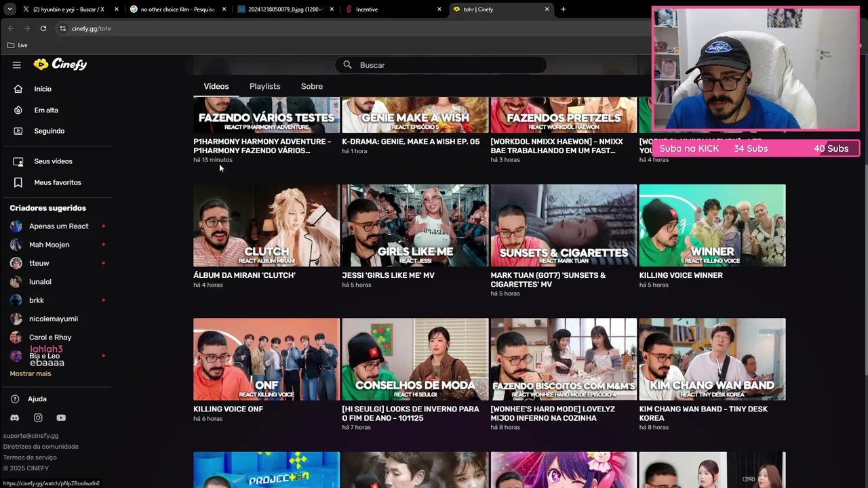Open the CONSELHOS DE MODA thumbnail
This screenshot has width=868, height=488.
[415, 359]
